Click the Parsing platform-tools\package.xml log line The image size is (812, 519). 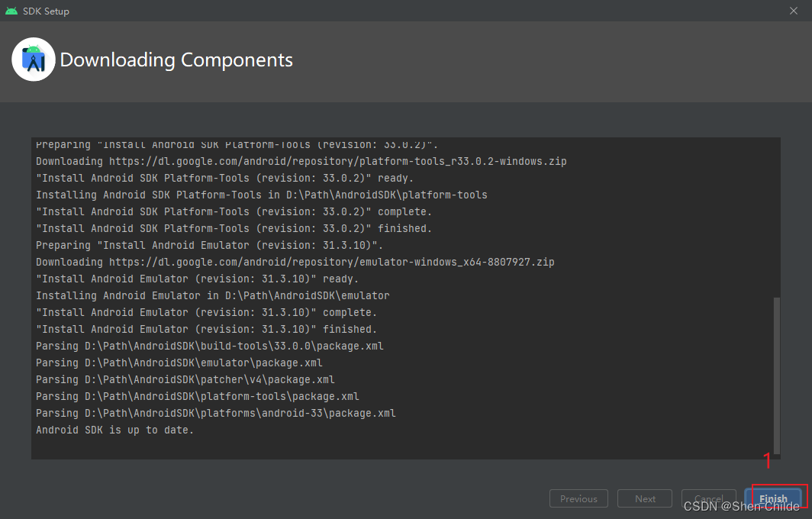(x=198, y=396)
